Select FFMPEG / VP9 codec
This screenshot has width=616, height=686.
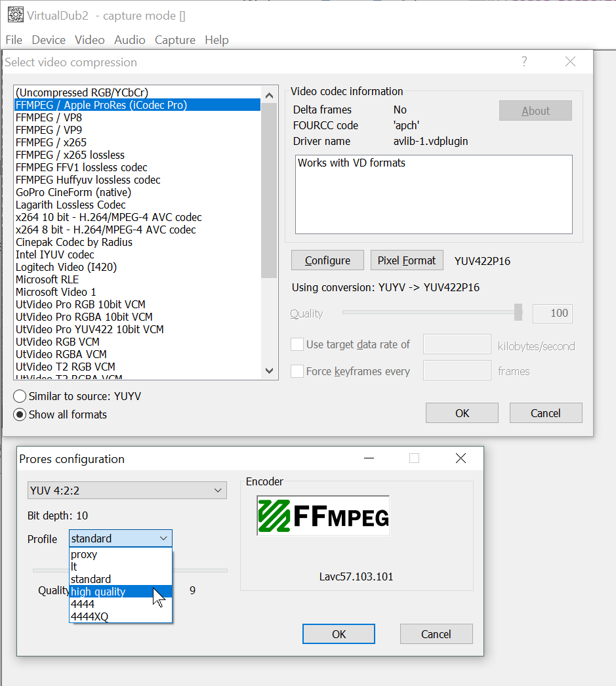pyautogui.click(x=137, y=130)
